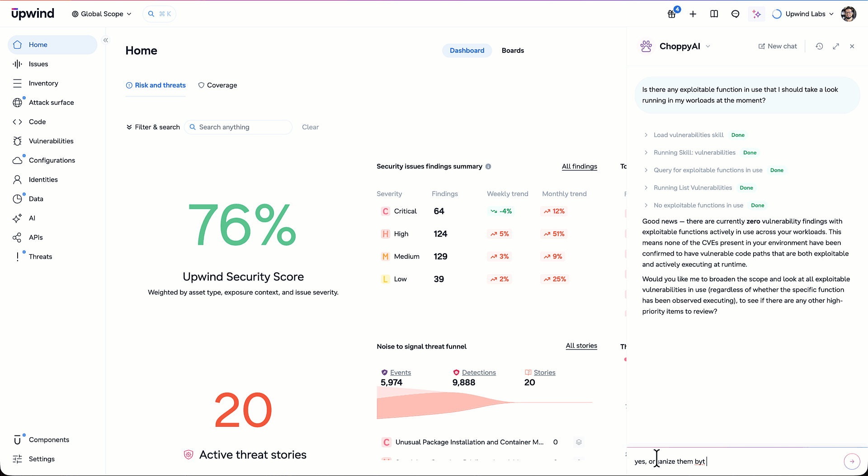Expand ChoppyAI panel to full size
The height and width of the screenshot is (476, 868).
pyautogui.click(x=836, y=46)
